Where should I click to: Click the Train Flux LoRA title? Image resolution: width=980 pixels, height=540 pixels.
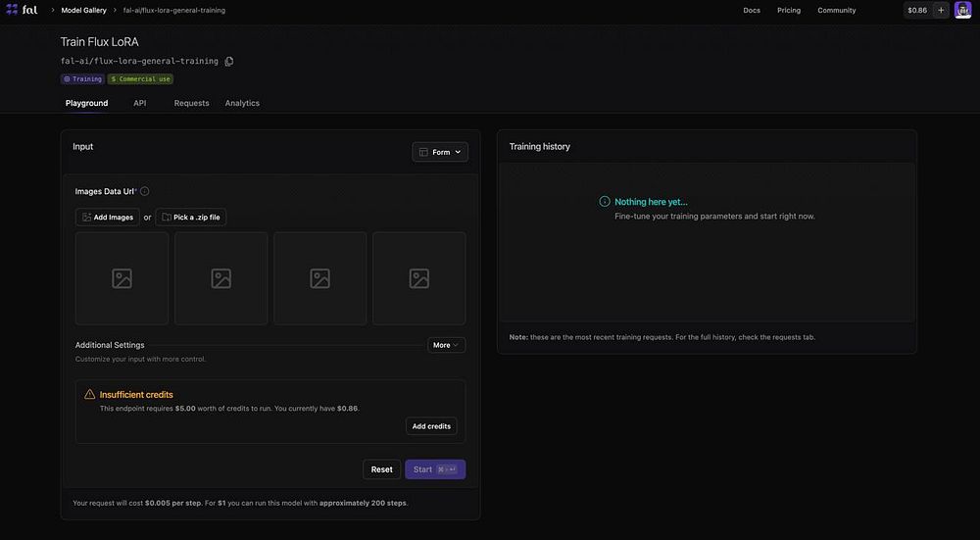coord(99,42)
